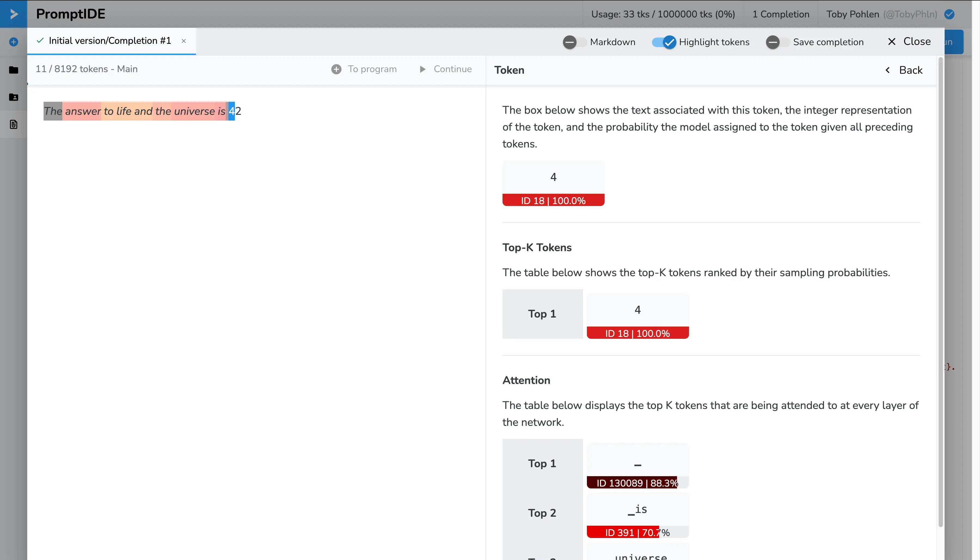Open the shared folder sidebar icon
Screen dimensions: 980x560
(13, 97)
